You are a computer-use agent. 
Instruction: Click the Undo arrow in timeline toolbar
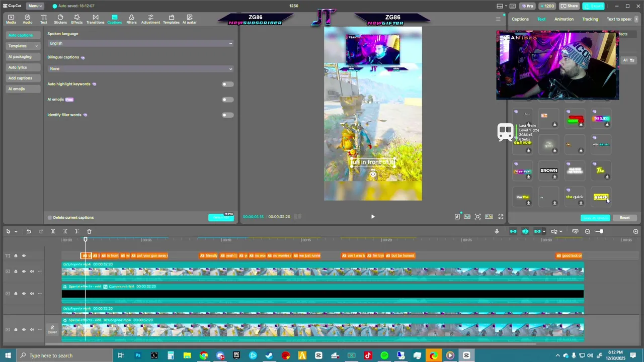tap(29, 231)
